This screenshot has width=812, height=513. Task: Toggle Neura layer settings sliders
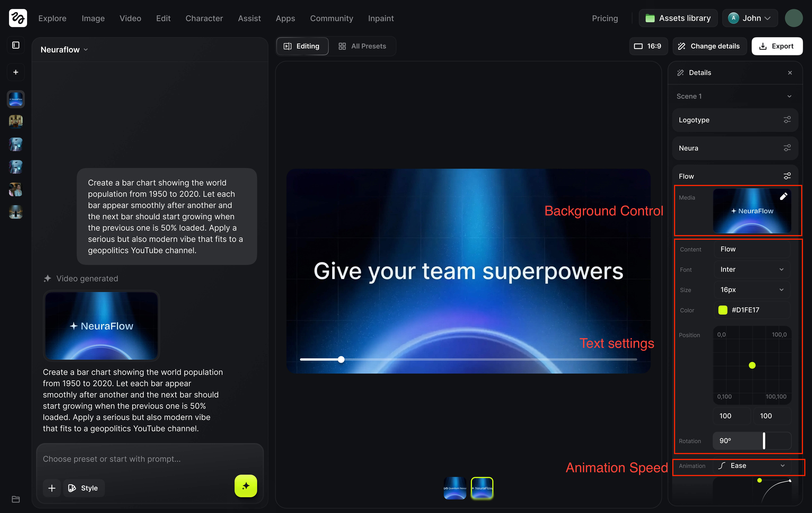point(787,148)
